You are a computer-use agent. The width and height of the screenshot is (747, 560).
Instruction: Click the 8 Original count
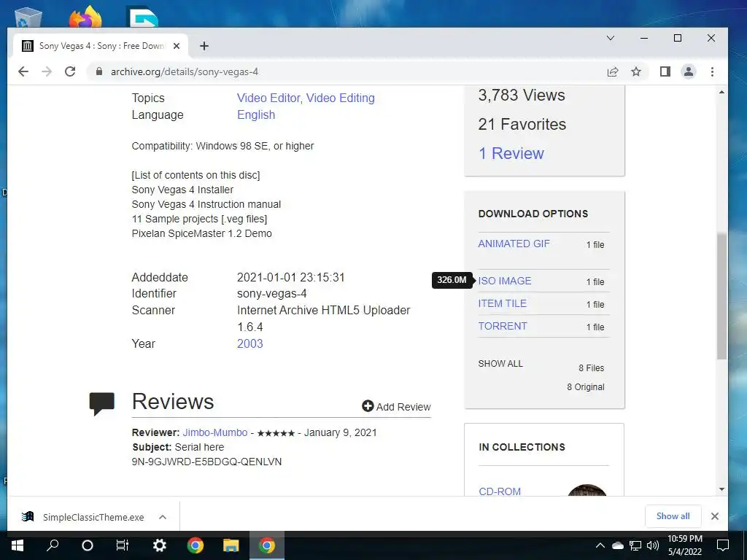click(586, 387)
